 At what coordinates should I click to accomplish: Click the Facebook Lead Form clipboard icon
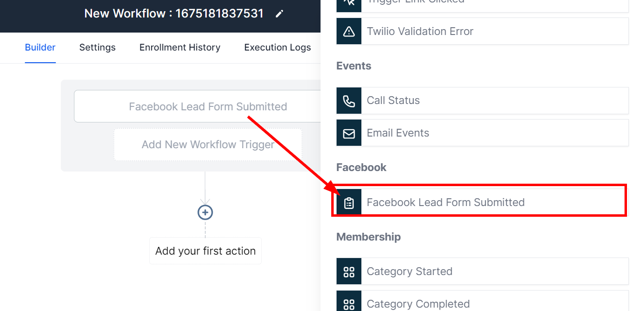tap(349, 203)
